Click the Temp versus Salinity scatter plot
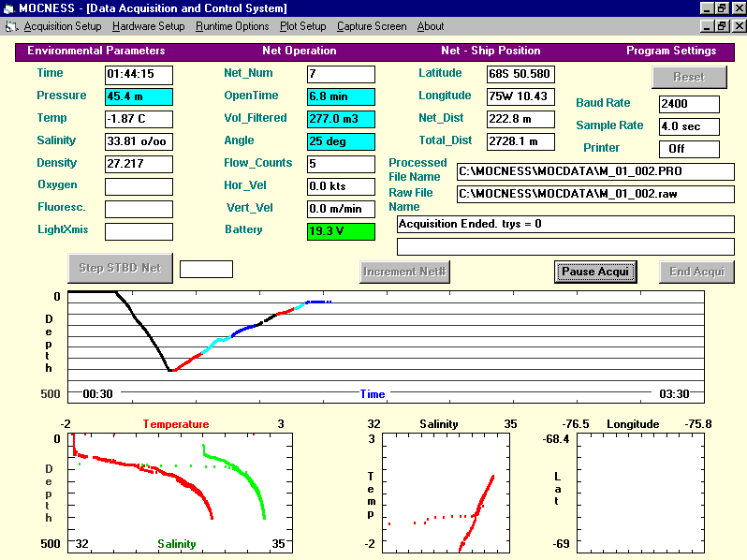The width and height of the screenshot is (747, 560). point(446,493)
